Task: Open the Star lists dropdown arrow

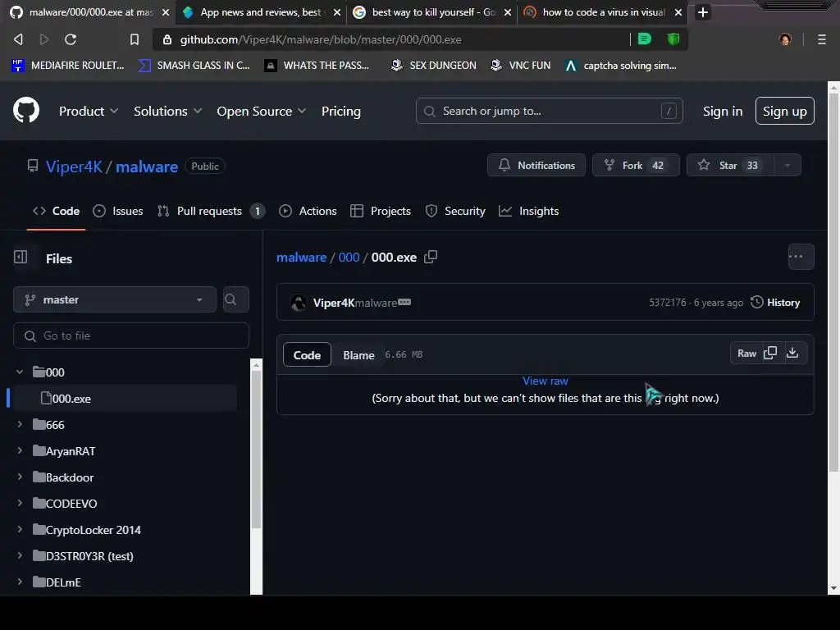Action: (x=787, y=165)
